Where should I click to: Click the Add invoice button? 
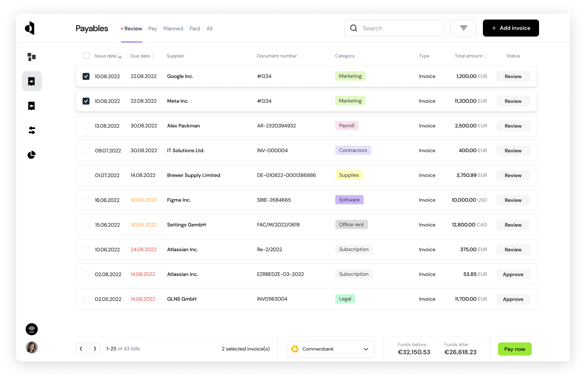pyautogui.click(x=511, y=28)
